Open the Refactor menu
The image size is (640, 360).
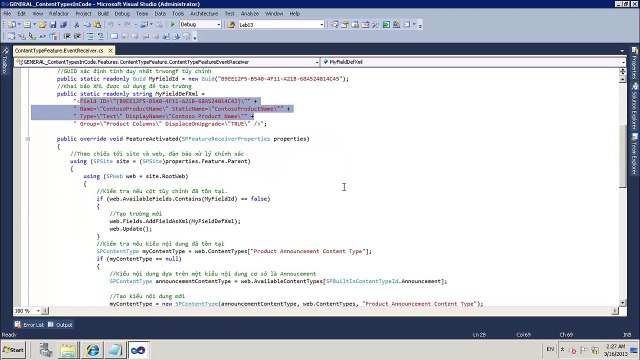pyautogui.click(x=59, y=13)
